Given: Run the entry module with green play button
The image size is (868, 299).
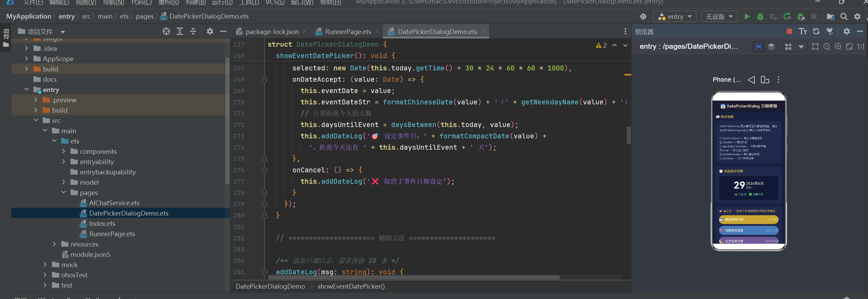Looking at the screenshot, I should [x=747, y=16].
